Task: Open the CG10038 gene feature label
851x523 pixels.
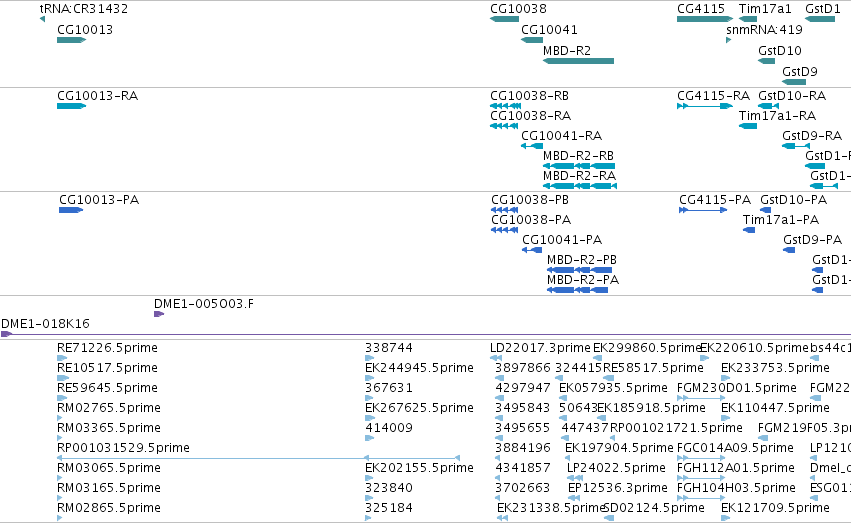Action: tap(518, 9)
